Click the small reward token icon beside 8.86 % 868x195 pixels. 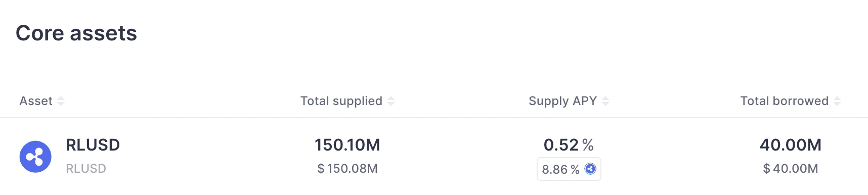(x=590, y=169)
